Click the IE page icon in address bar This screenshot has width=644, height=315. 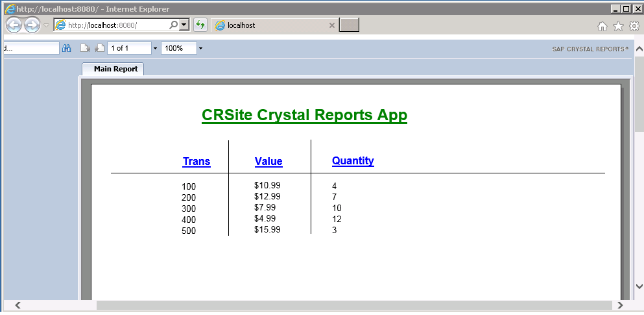60,25
